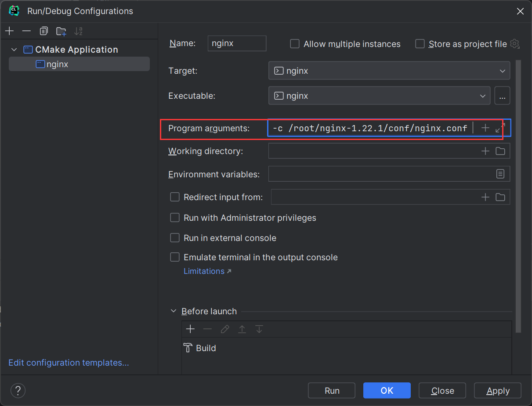Move Before launch task up
The width and height of the screenshot is (532, 406).
[x=242, y=329]
